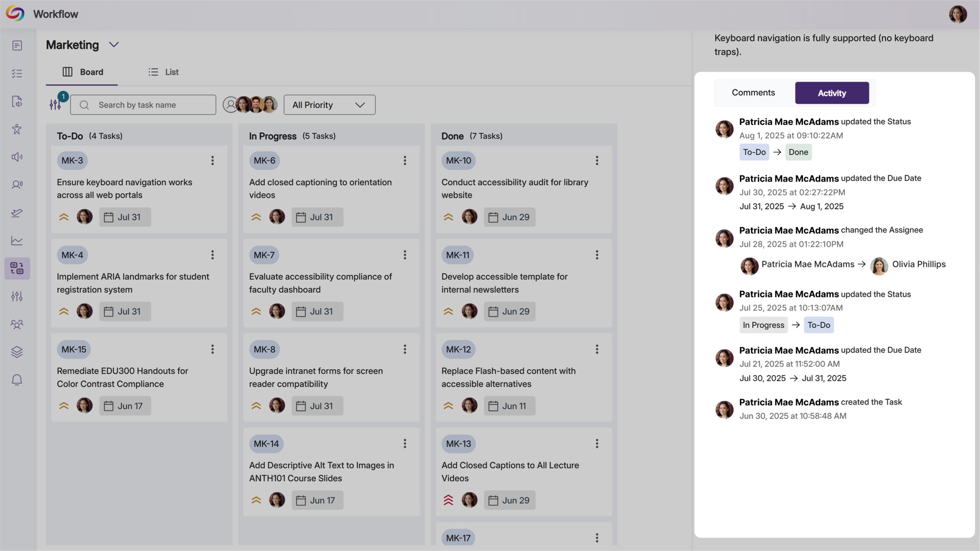The width and height of the screenshot is (980, 551).
Task: Click the checklist icon in the sidebar
Action: point(17,73)
